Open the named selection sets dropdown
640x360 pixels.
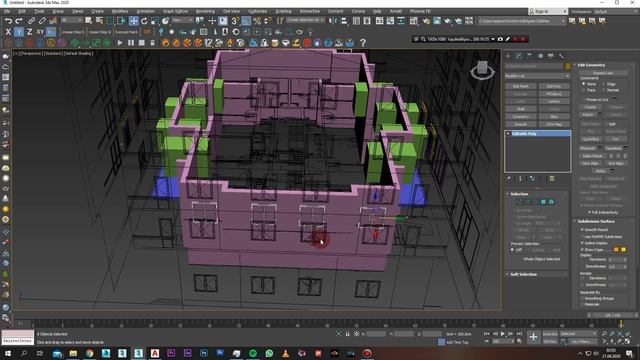pos(305,20)
